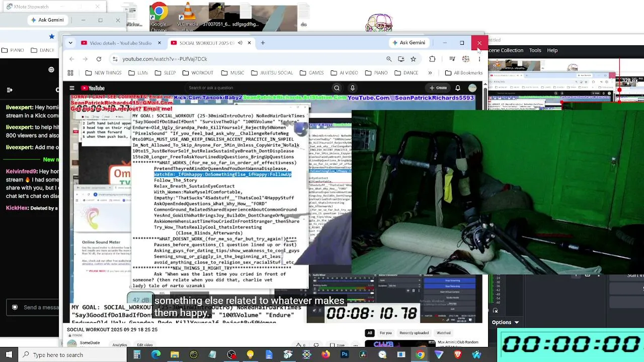This screenshot has height=362, width=644.
Task: Open YouTube notifications bell
Action: (x=457, y=88)
